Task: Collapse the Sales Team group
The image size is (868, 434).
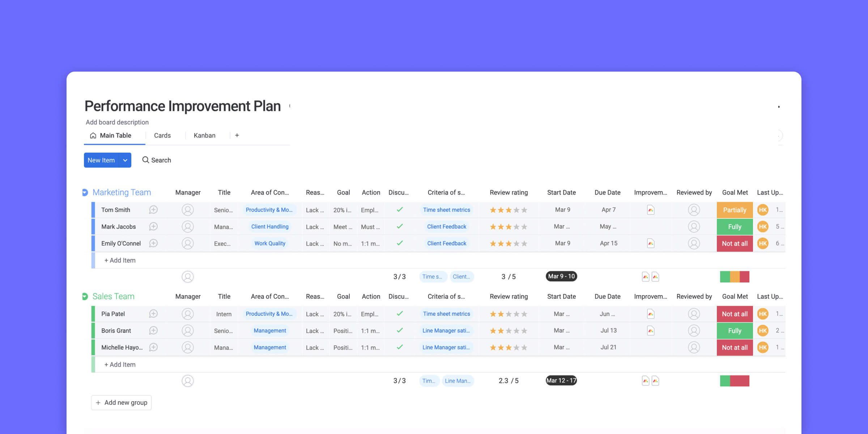Action: click(85, 296)
